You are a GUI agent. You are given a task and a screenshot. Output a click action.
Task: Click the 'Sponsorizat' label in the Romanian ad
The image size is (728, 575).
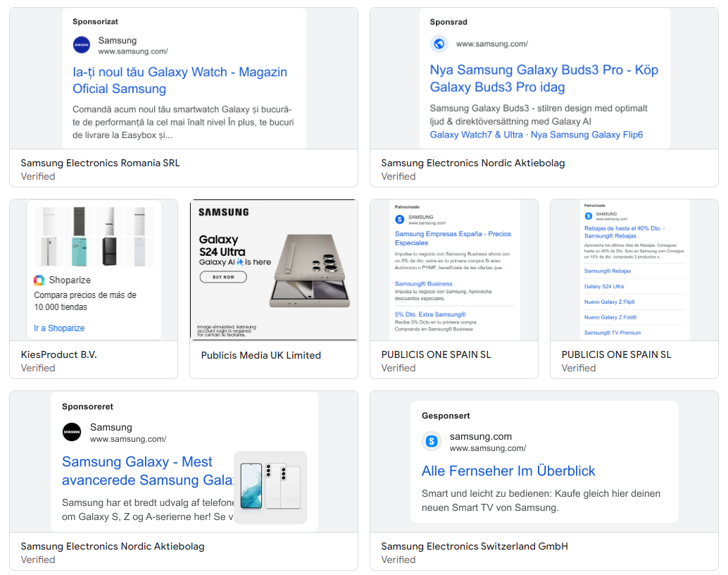[95, 21]
